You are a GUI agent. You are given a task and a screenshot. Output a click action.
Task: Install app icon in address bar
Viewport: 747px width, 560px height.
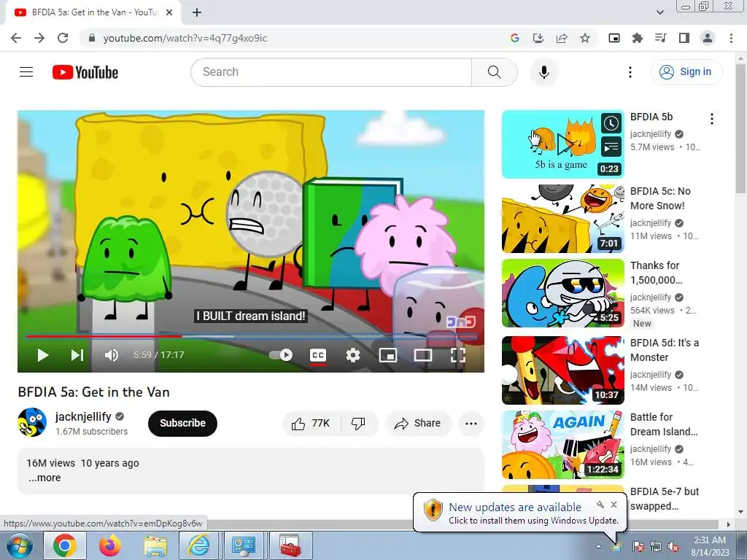tap(538, 38)
